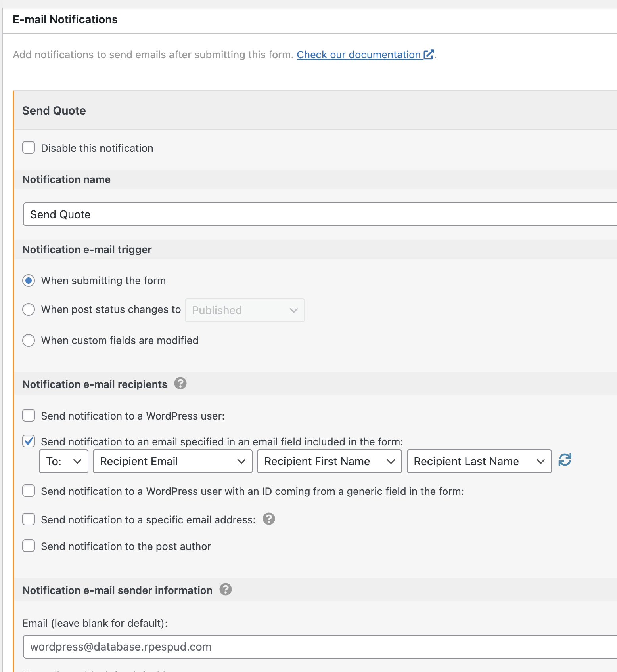Uncheck send to email field in form
The width and height of the screenshot is (617, 672).
pyautogui.click(x=29, y=441)
